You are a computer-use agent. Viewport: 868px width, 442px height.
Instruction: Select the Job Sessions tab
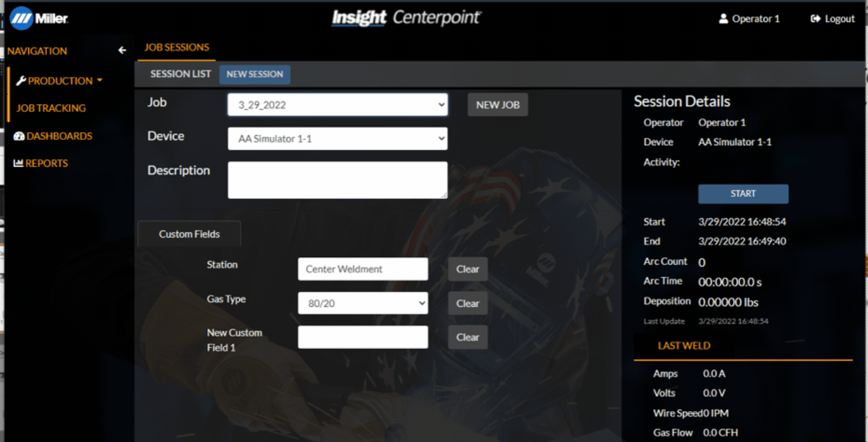(177, 48)
